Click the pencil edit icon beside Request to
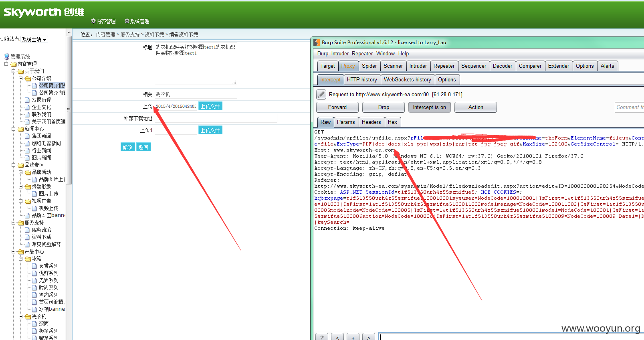The image size is (644, 340). 321,94
